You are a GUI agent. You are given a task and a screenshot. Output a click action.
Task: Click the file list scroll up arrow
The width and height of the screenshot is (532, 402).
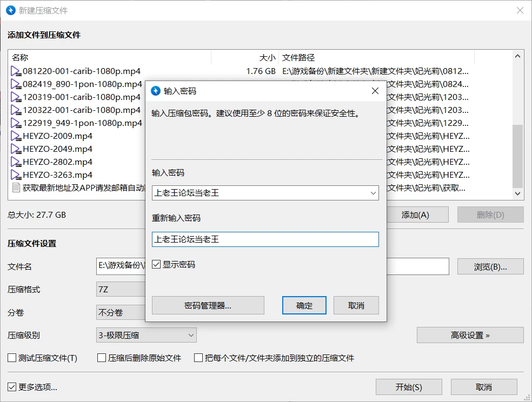[517, 56]
